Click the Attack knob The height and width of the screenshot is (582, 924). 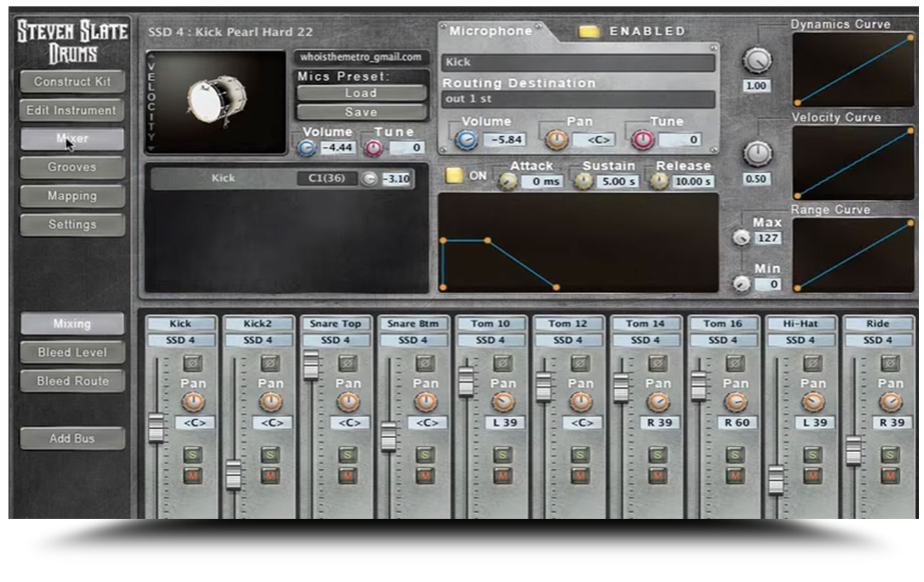[x=507, y=182]
